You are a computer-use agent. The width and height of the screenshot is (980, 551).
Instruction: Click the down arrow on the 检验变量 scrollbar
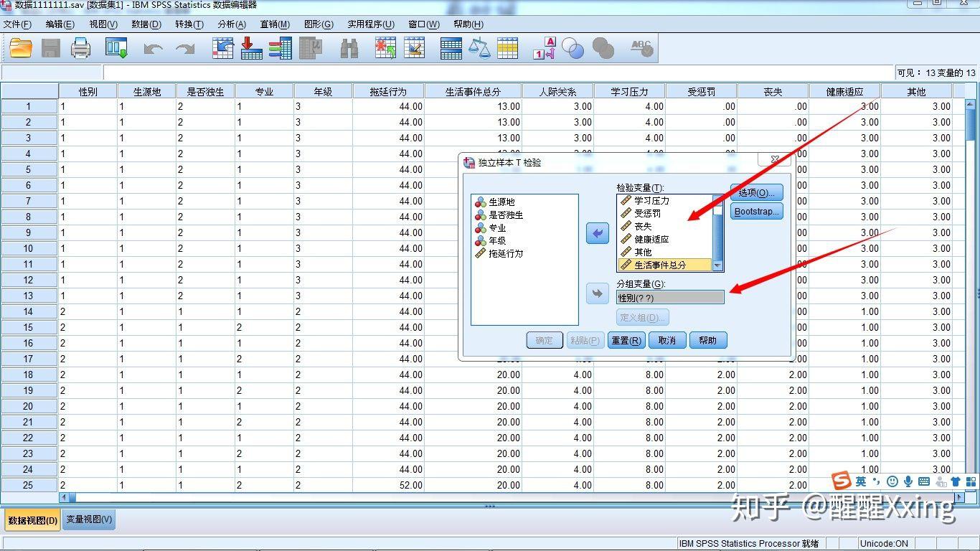[x=718, y=265]
